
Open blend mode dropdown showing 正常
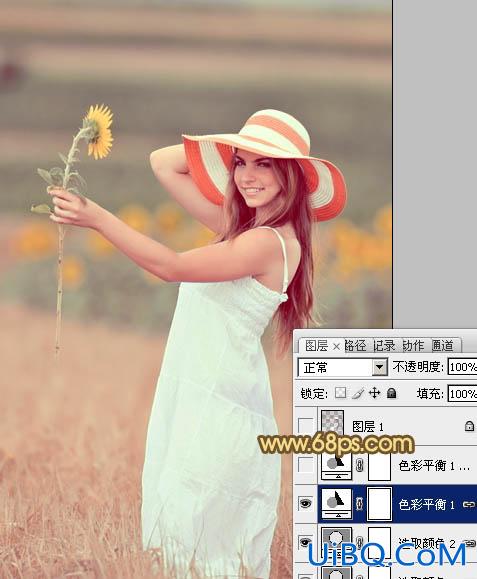point(343,367)
